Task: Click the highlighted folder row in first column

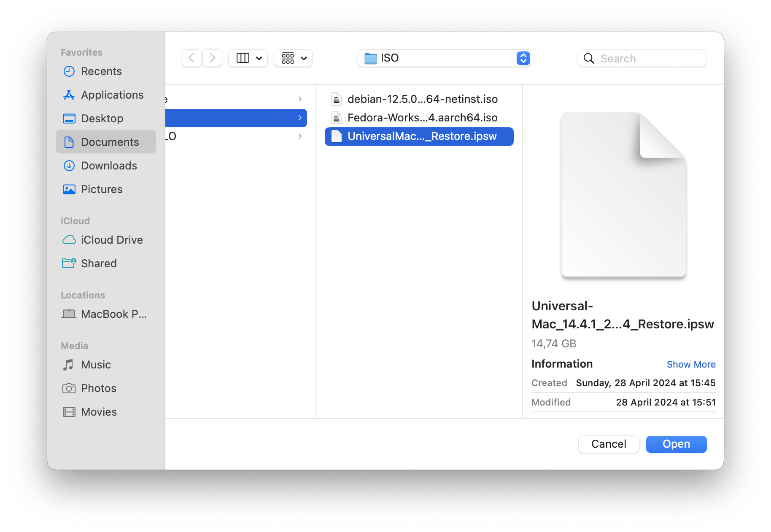Action: [236, 118]
